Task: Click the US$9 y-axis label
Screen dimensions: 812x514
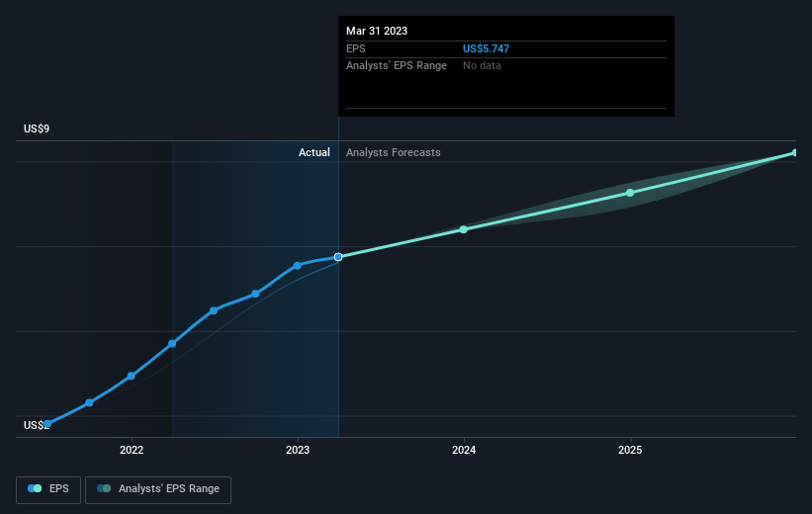Action: coord(37,128)
